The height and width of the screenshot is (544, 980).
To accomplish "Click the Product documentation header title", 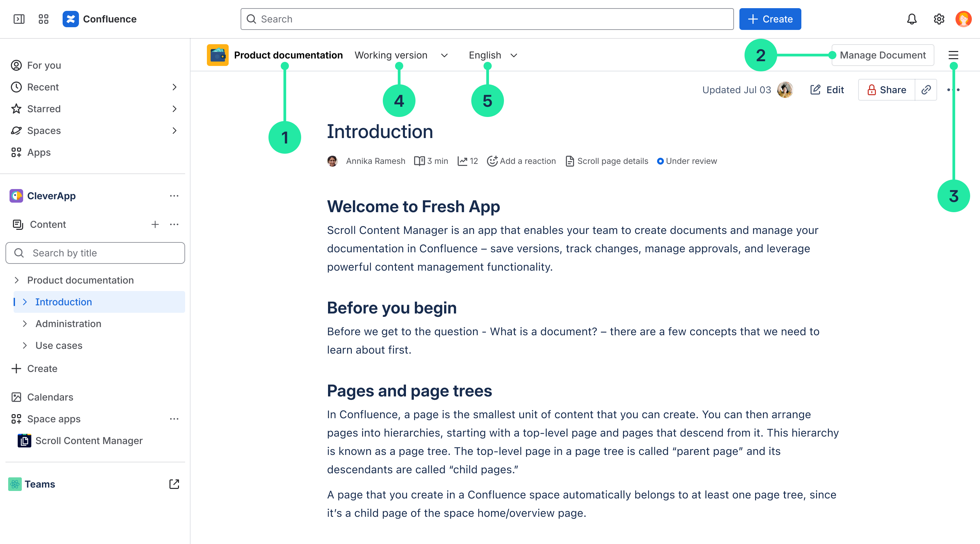I will (x=288, y=55).
